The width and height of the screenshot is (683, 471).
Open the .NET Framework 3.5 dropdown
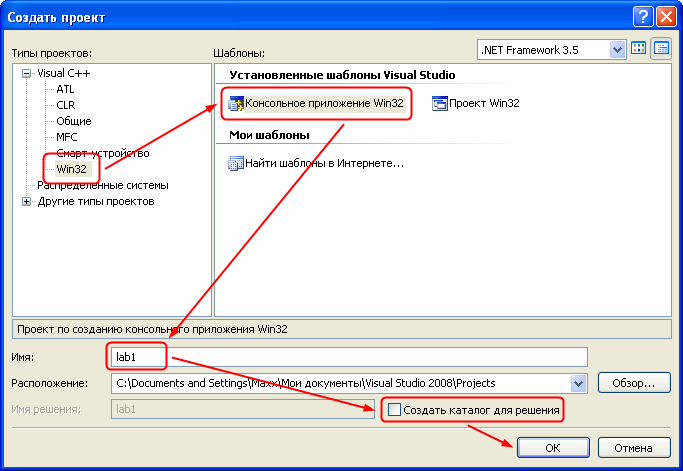pos(617,50)
